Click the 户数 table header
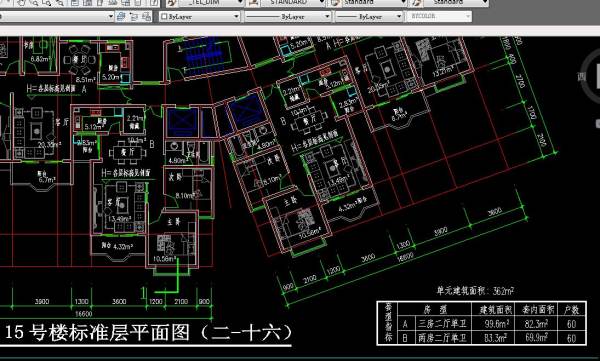This screenshot has height=361, width=600. 571,309
